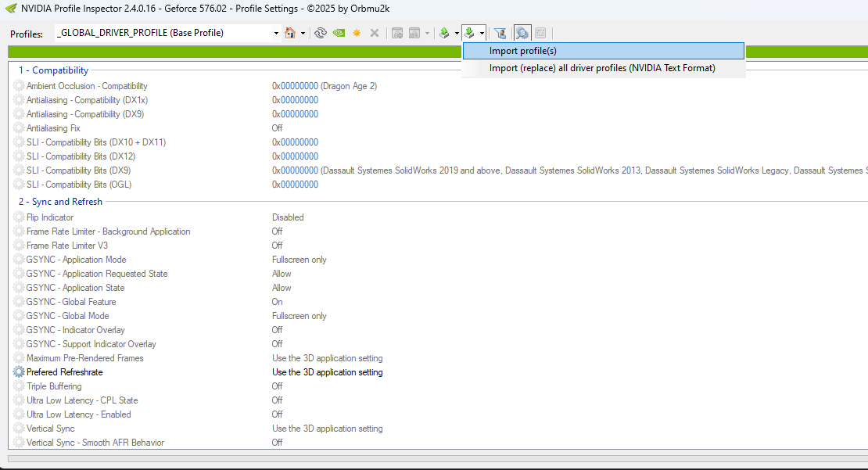Open the Profiles combo box dropdown
Screen dimensions: 868x470
click(x=276, y=33)
